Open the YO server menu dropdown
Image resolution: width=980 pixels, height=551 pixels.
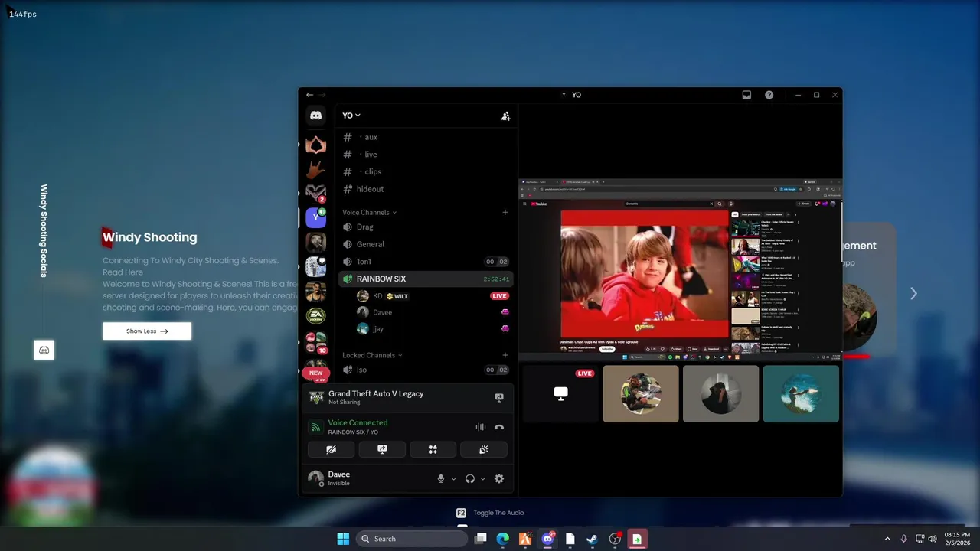[351, 116]
